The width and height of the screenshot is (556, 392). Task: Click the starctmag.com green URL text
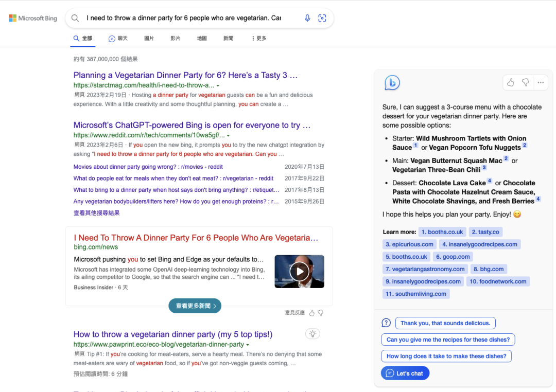tap(144, 85)
